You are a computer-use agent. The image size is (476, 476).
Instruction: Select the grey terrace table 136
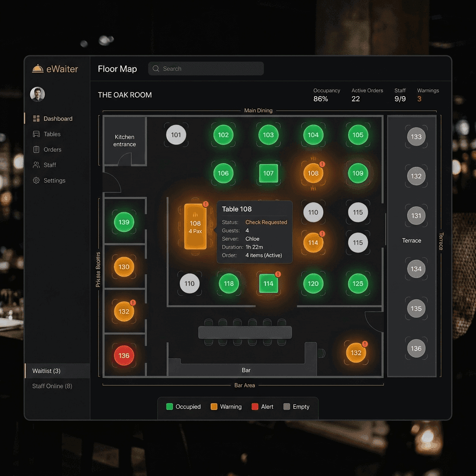[x=416, y=348]
